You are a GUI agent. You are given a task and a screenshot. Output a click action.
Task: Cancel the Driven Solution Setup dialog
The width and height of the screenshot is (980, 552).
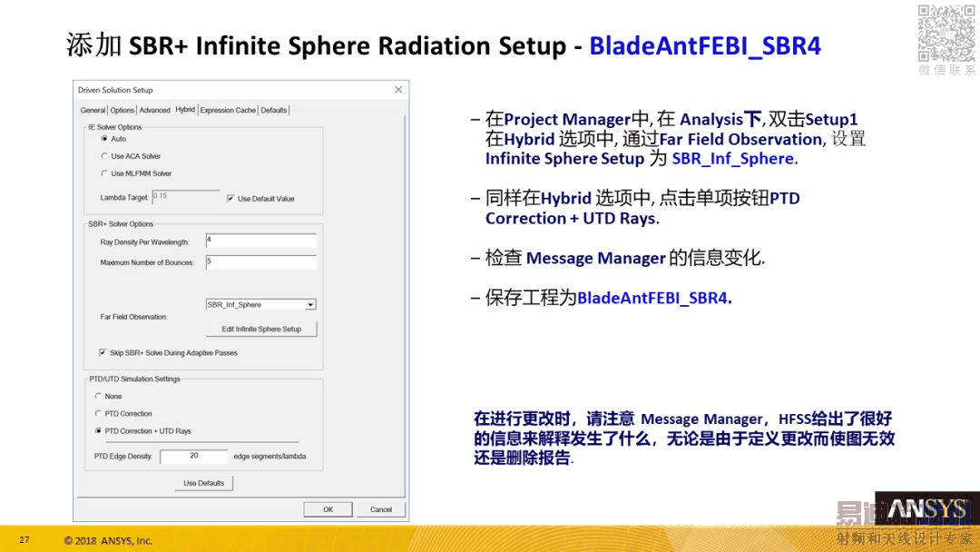pyautogui.click(x=380, y=509)
